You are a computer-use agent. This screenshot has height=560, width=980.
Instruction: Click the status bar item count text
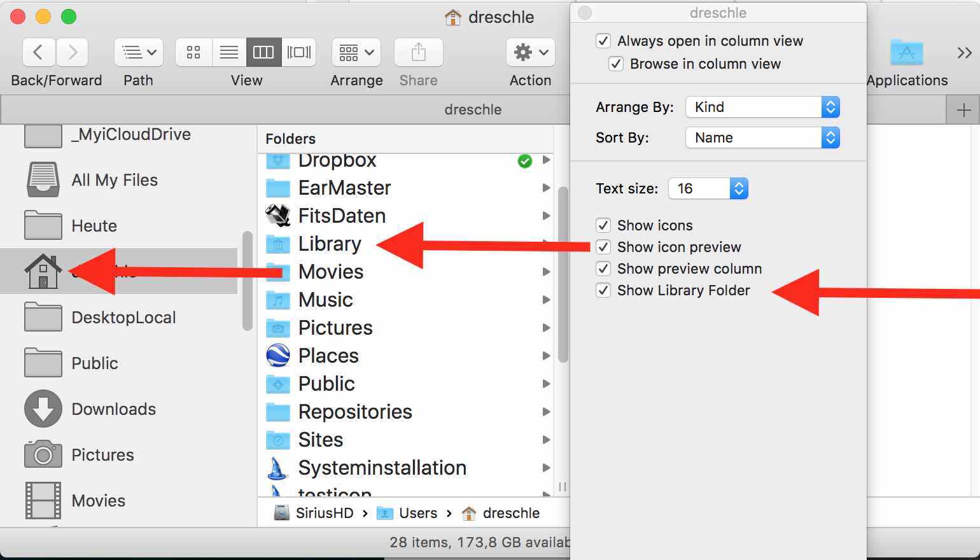coord(480,542)
